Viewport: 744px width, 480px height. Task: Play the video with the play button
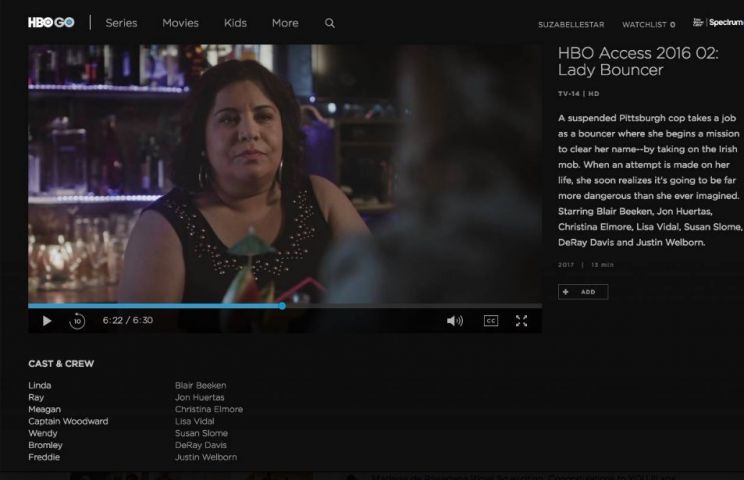tap(47, 321)
